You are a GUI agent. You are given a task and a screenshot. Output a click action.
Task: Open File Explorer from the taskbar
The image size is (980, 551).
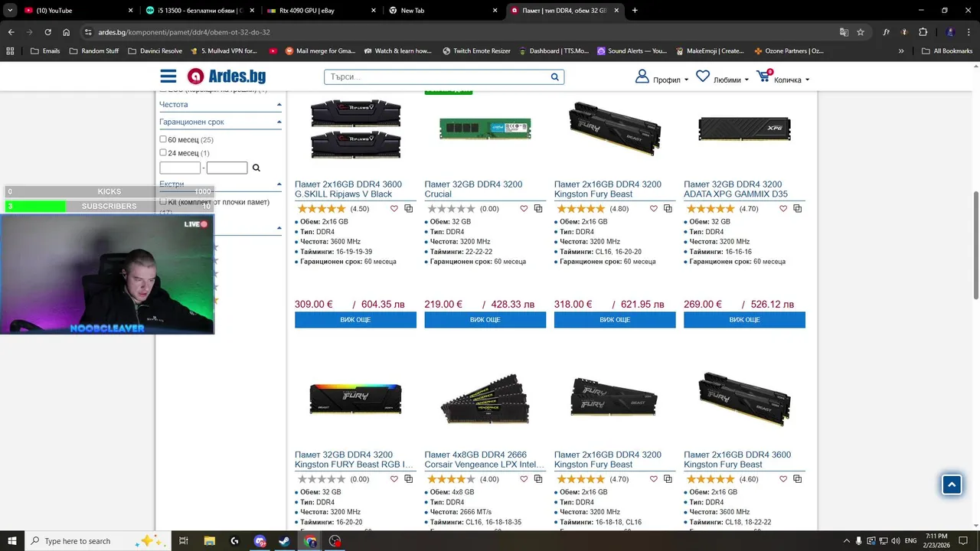pos(210,541)
